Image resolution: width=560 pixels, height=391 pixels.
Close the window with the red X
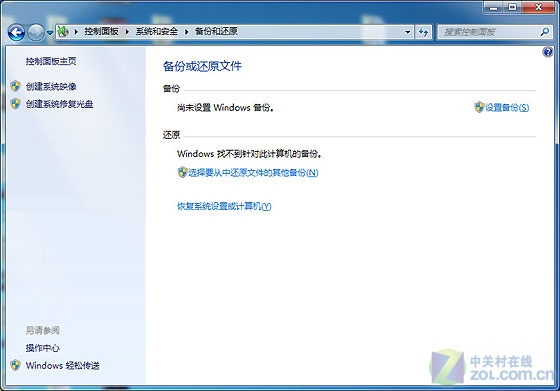coord(538,7)
